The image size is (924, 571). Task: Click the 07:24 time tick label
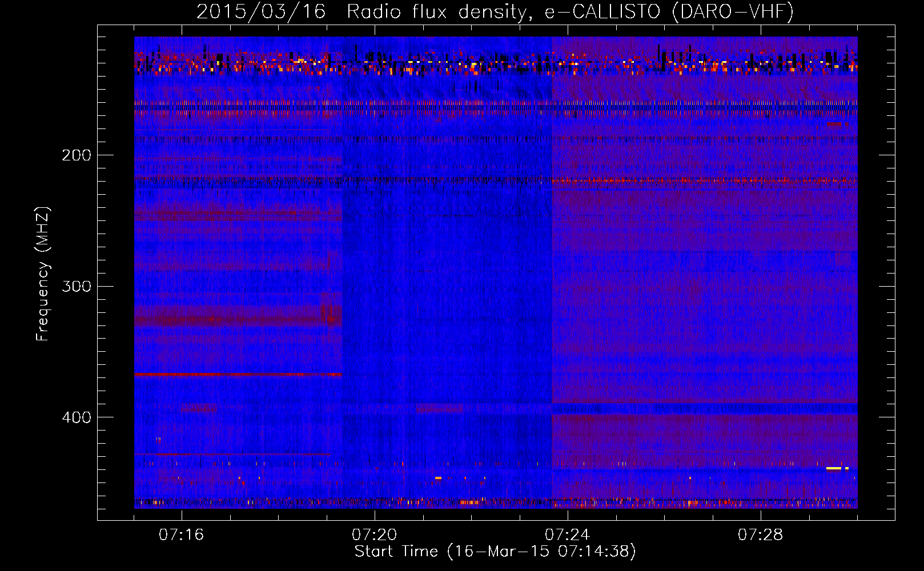coord(567,534)
